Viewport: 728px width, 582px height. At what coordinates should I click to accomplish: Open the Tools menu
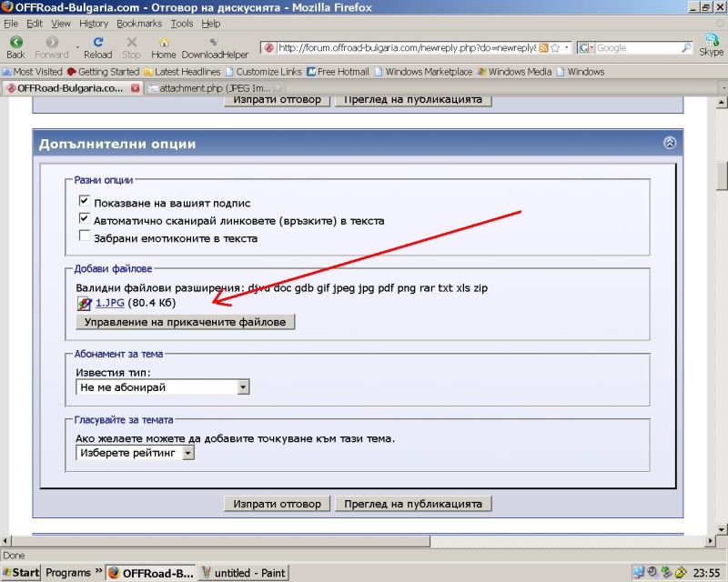coord(181,24)
